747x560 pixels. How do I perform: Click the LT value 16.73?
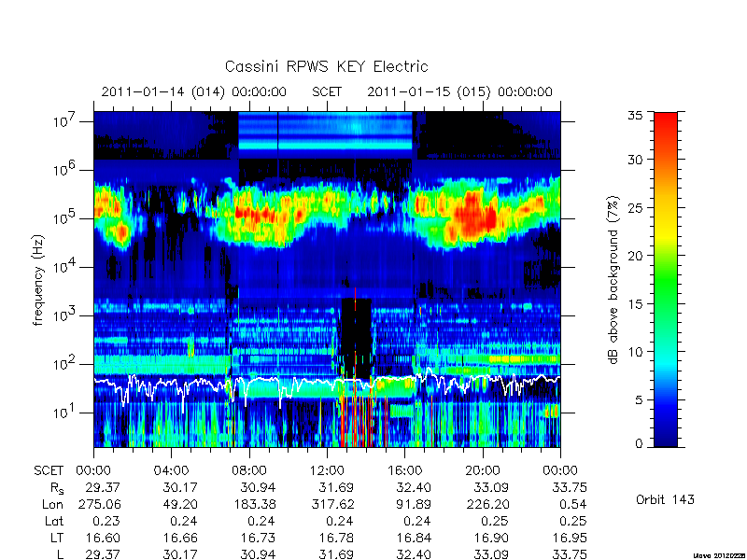click(x=259, y=538)
